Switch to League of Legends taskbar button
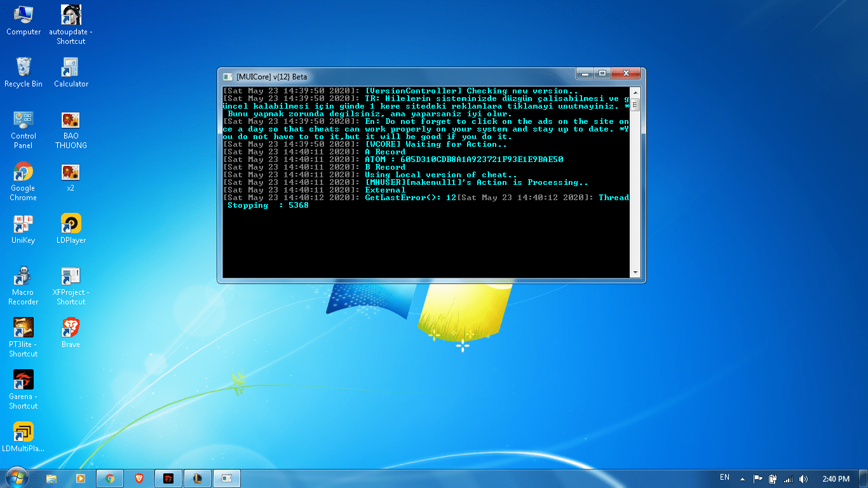Viewport: 868px width, 488px height. pyautogui.click(x=198, y=478)
